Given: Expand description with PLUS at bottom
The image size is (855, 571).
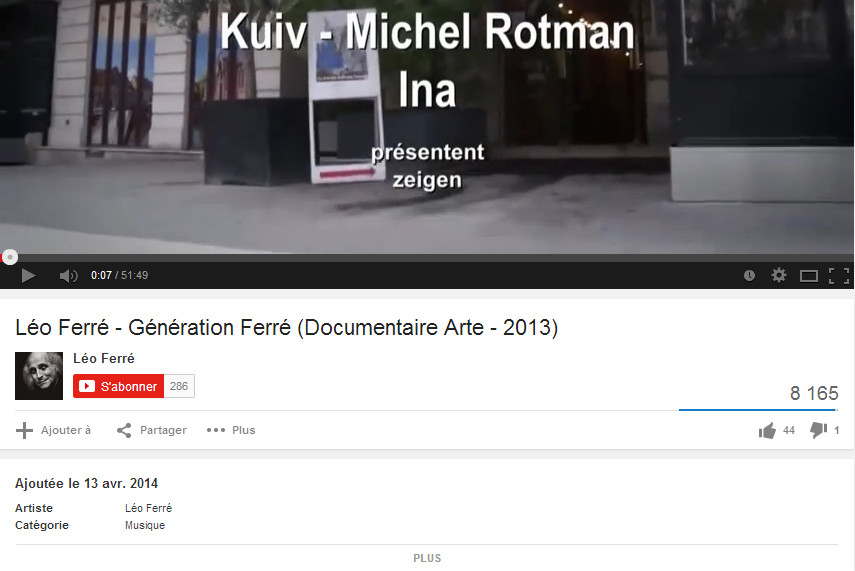Looking at the screenshot, I should tap(427, 558).
